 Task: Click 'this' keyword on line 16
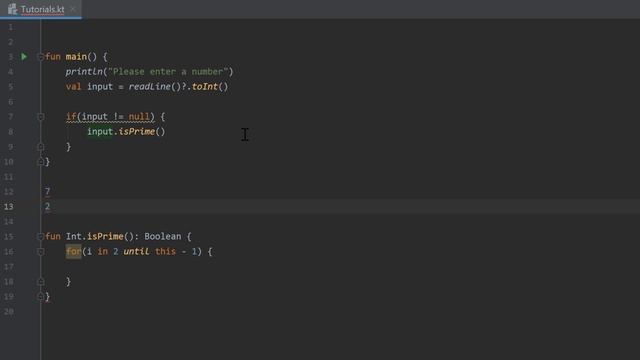165,251
